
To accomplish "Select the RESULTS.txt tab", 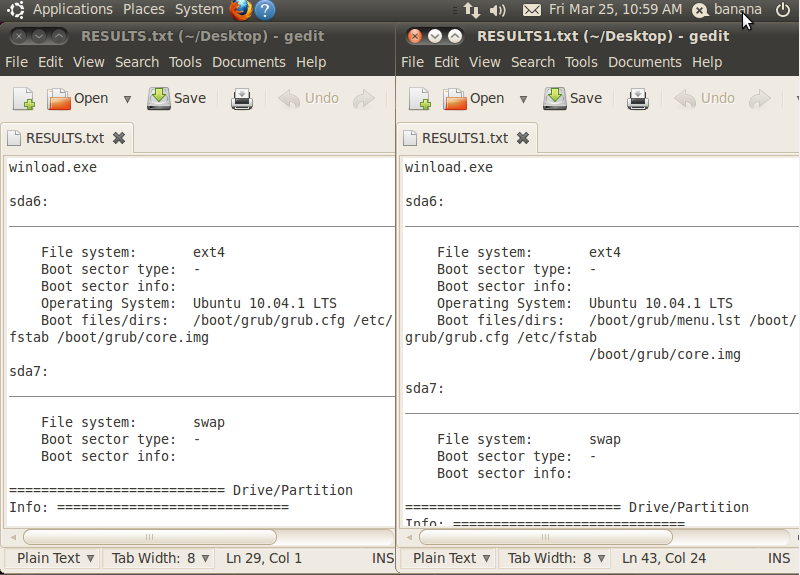I will [65, 138].
